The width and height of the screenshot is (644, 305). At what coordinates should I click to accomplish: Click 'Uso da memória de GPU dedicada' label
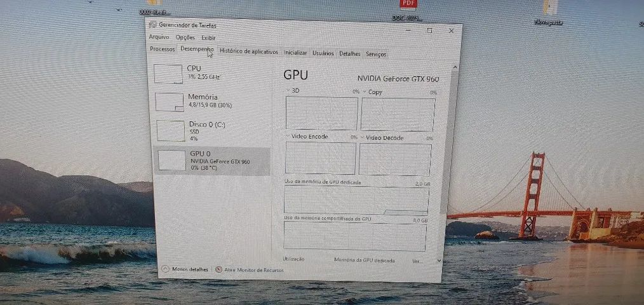tap(323, 181)
